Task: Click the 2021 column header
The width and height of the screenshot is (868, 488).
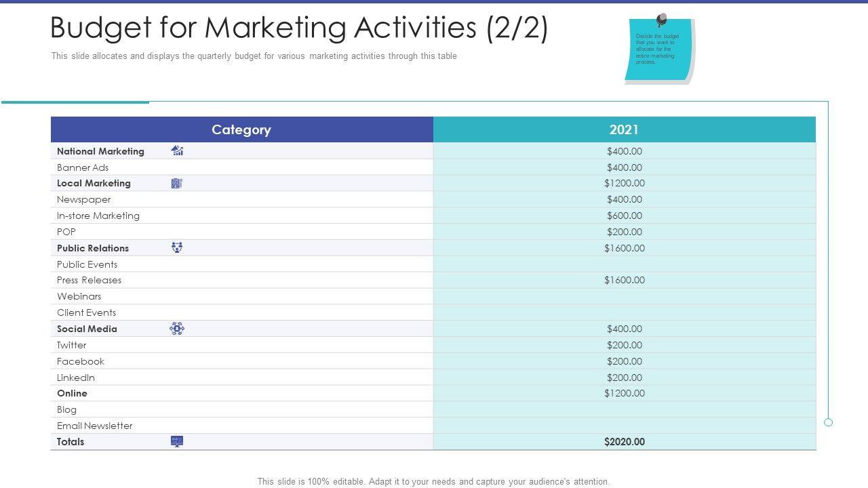Action: pyautogui.click(x=624, y=129)
